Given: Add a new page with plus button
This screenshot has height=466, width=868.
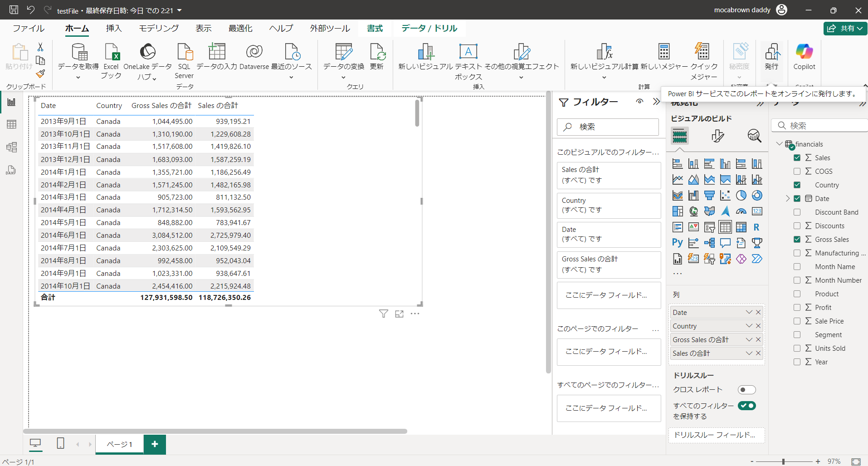Looking at the screenshot, I should coord(155,444).
